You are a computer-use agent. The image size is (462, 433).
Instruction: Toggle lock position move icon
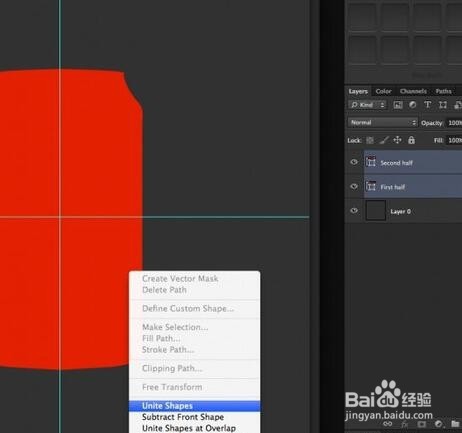point(397,140)
